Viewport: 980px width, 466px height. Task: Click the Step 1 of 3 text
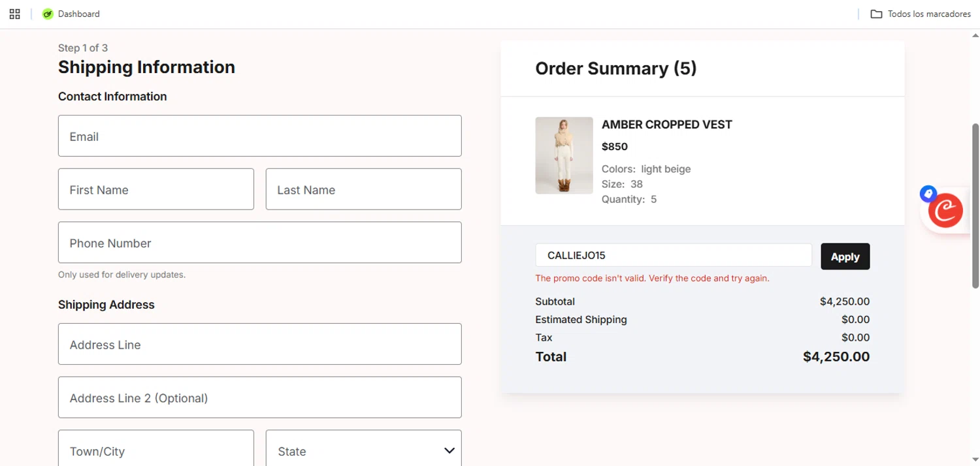click(83, 48)
